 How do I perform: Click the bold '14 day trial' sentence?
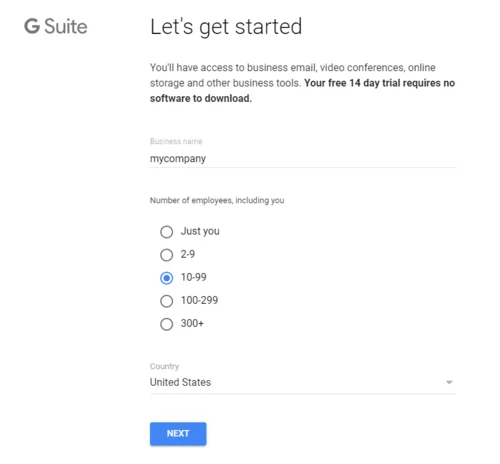[x=302, y=91]
